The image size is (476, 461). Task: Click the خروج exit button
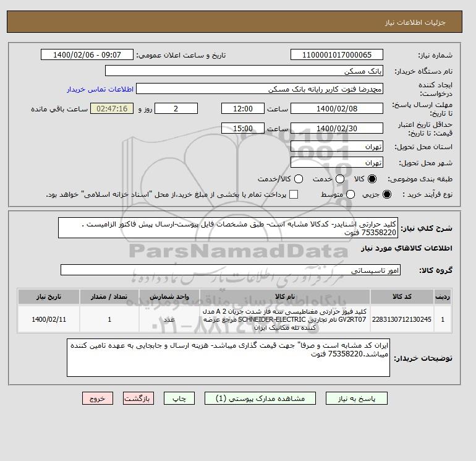pyautogui.click(x=98, y=399)
